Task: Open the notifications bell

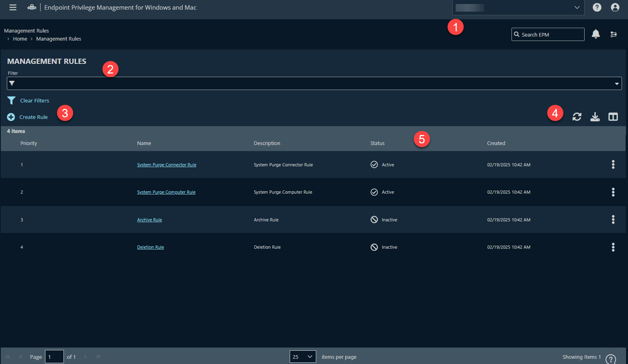Action: tap(596, 34)
